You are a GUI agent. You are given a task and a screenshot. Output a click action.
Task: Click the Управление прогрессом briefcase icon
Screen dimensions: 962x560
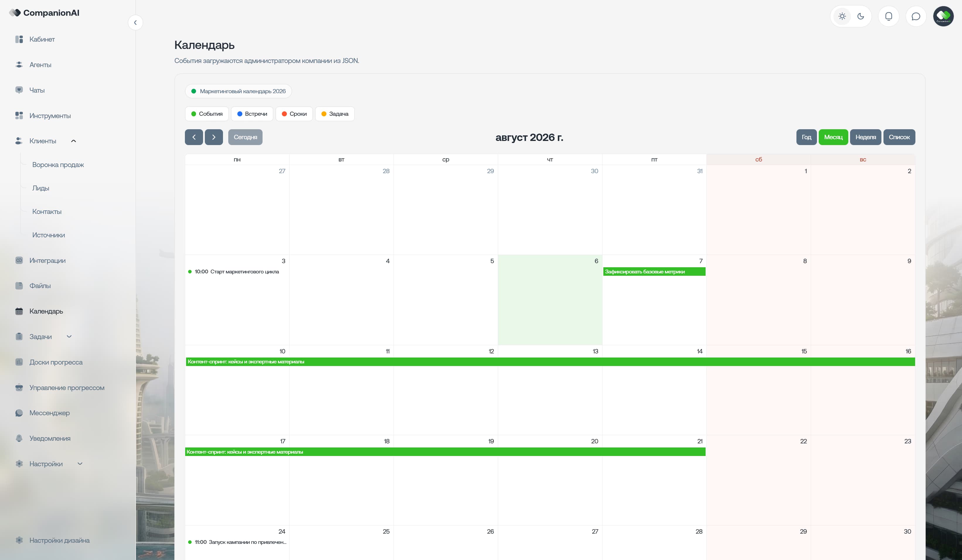[x=19, y=387]
